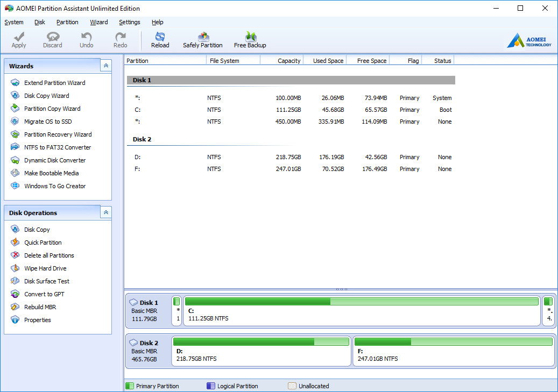Click the C: 111.25GB usage bar

pos(362,302)
